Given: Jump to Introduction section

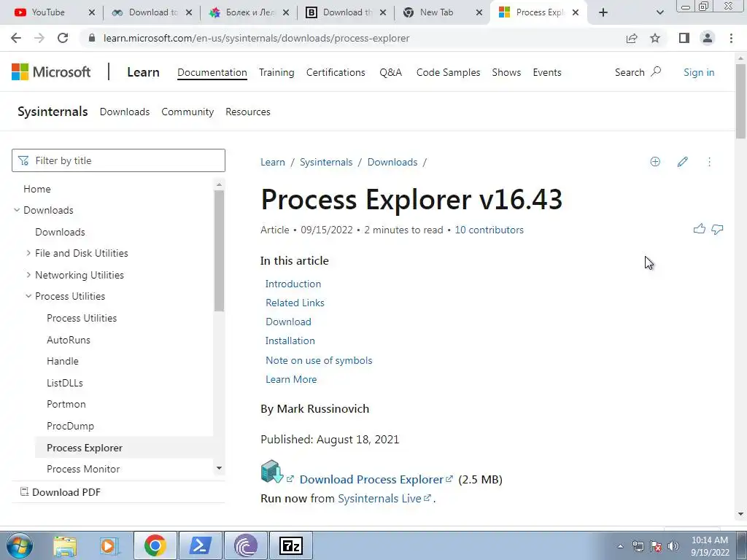Looking at the screenshot, I should [293, 284].
